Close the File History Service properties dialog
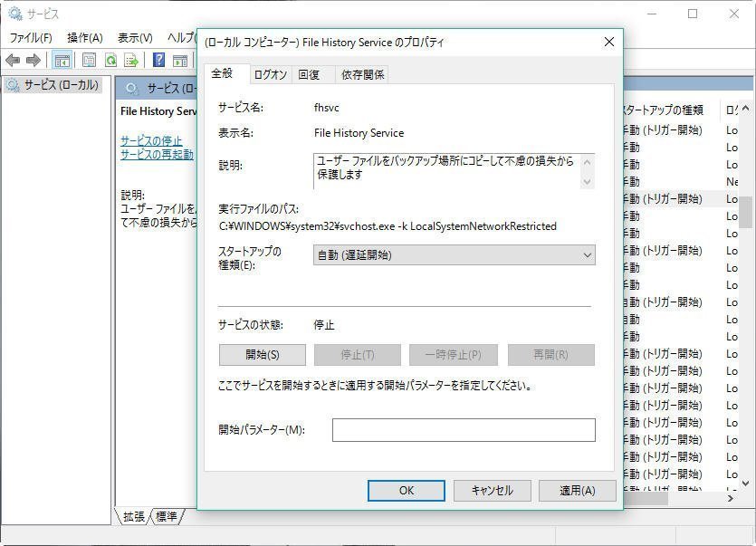 click(x=609, y=42)
